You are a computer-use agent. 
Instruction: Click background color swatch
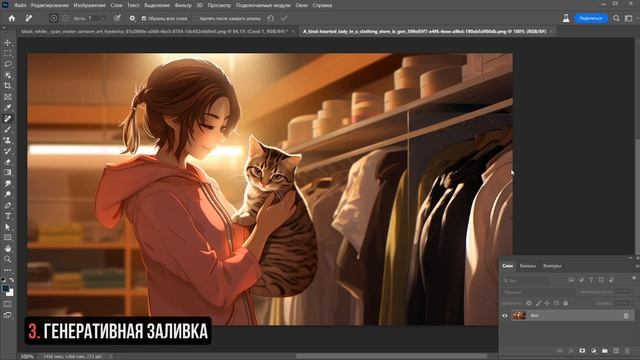tap(10, 293)
